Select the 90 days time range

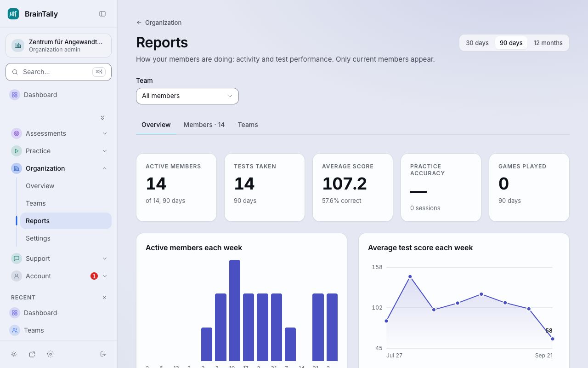[x=511, y=43]
